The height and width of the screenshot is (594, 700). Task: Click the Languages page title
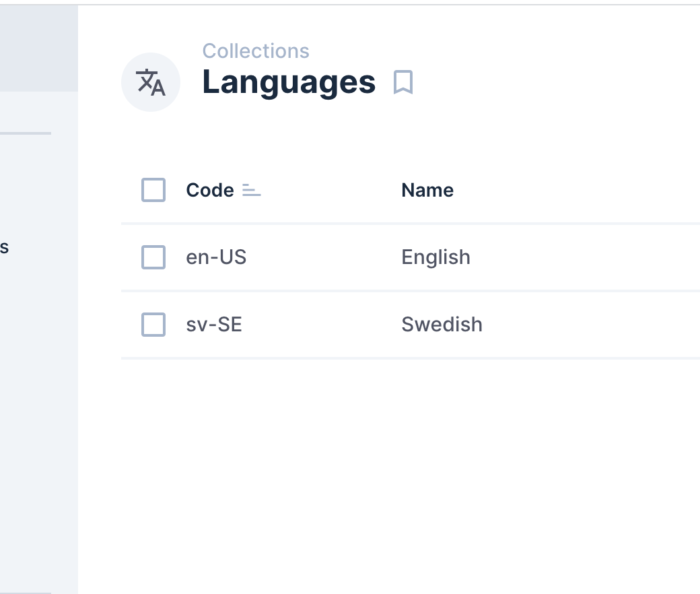(289, 83)
